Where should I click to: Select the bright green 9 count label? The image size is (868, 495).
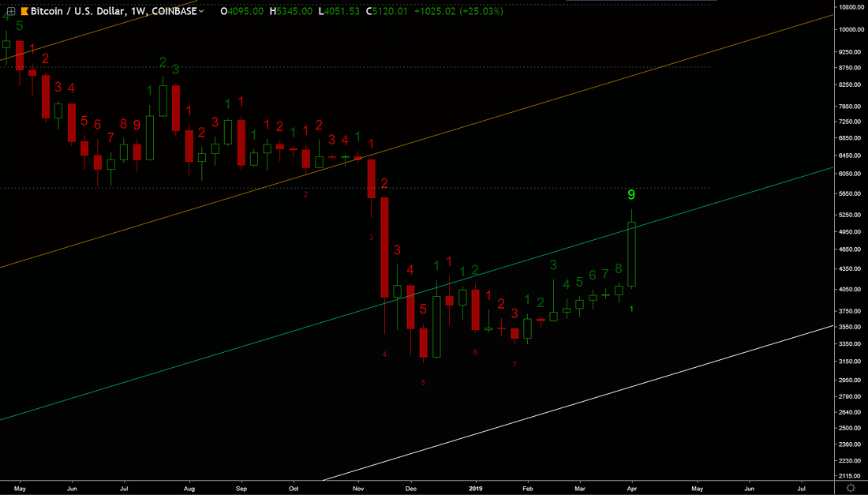[x=630, y=194]
